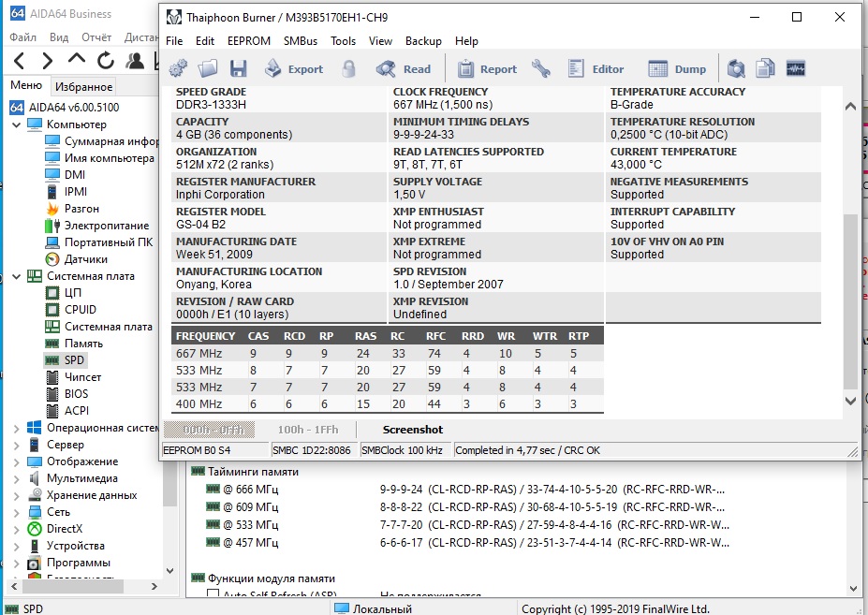
Task: Click the memory module icon at toolbar end
Action: point(796,68)
